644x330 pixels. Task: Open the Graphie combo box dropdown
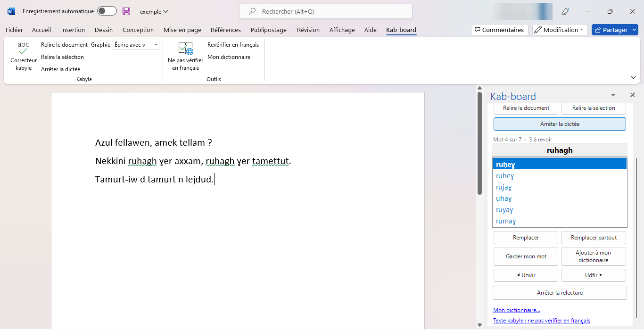coord(156,45)
